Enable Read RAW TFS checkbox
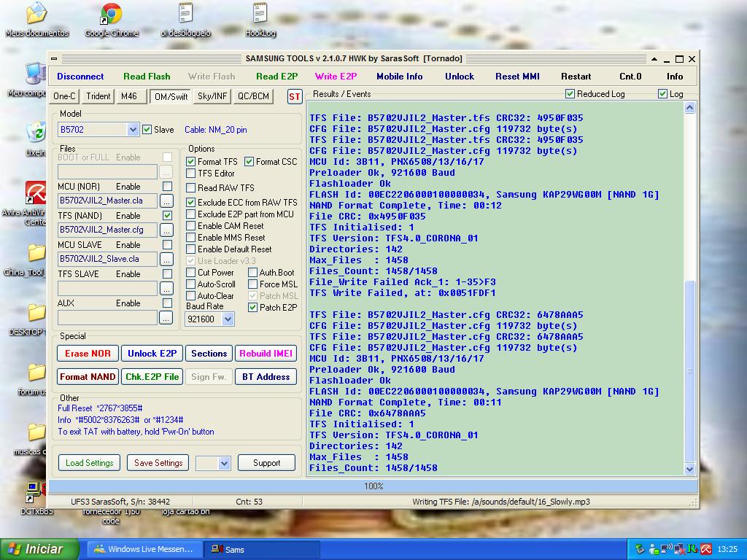The width and height of the screenshot is (747, 560). coord(190,187)
